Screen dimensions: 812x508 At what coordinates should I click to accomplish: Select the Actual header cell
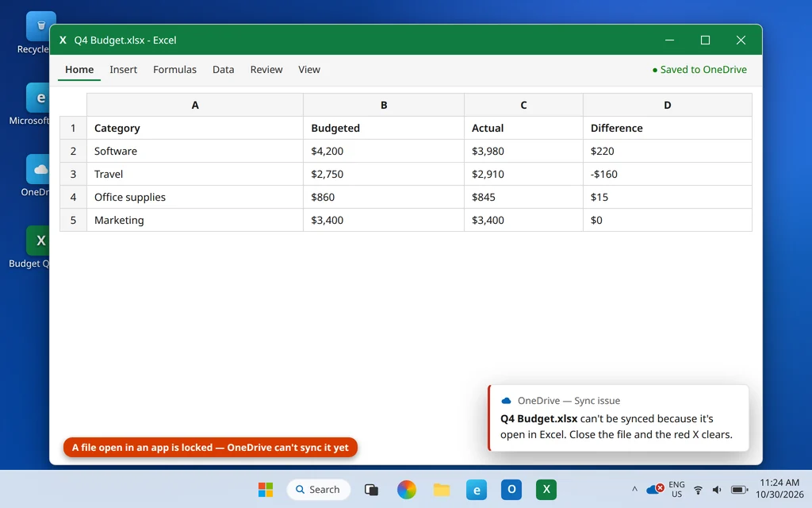pos(523,128)
